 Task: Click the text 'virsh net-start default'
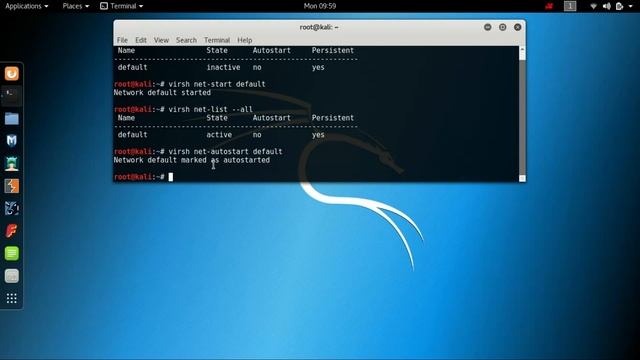point(217,84)
